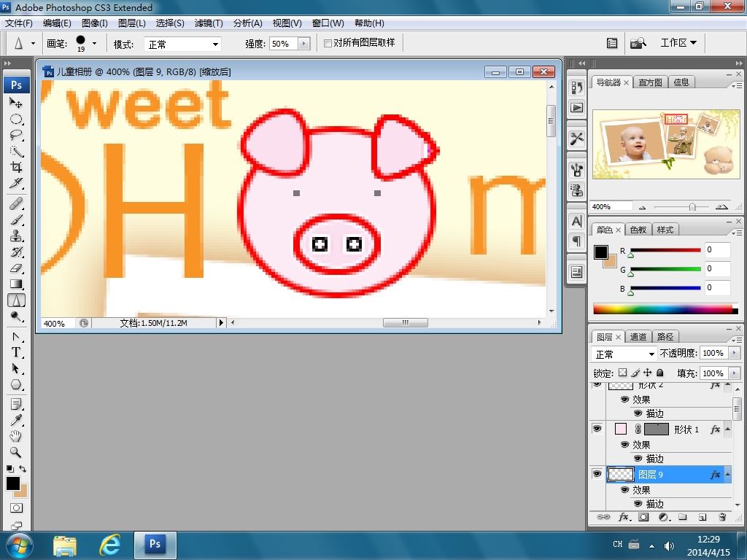This screenshot has width=747, height=560.
Task: Select the Healing Brush tool
Action: pos(16,204)
